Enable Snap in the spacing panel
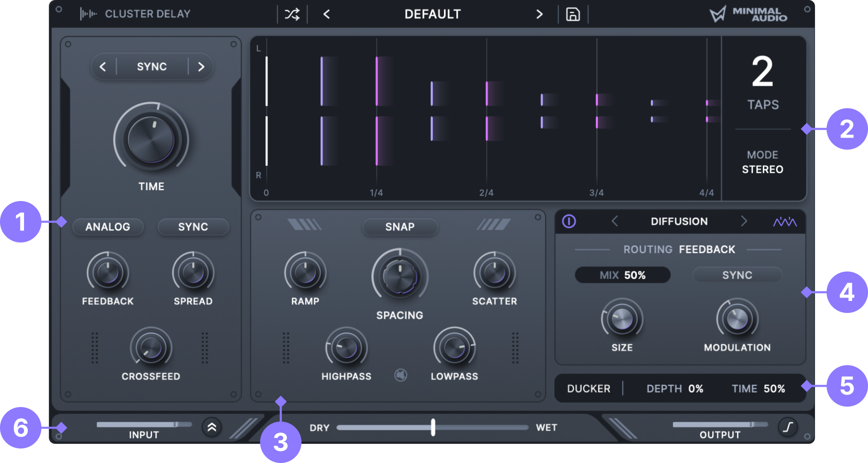This screenshot has height=463, width=868. (x=400, y=227)
